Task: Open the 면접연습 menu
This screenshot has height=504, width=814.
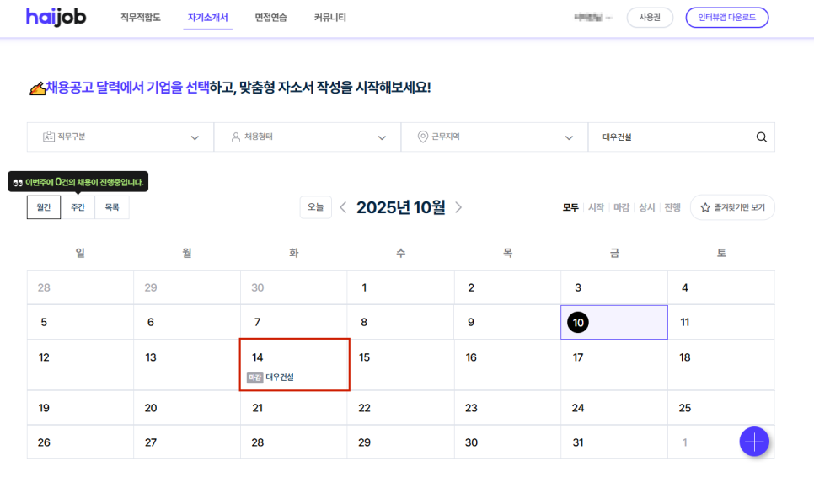Action: tap(270, 18)
